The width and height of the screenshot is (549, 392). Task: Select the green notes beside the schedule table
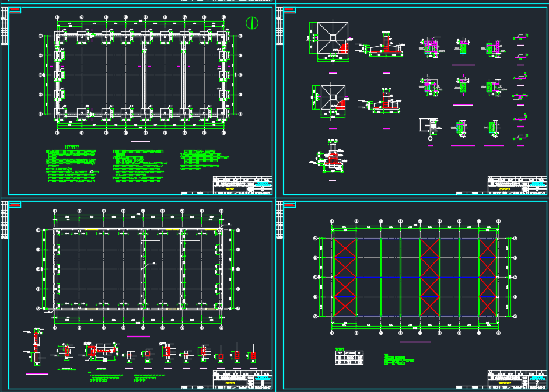pos(399,359)
